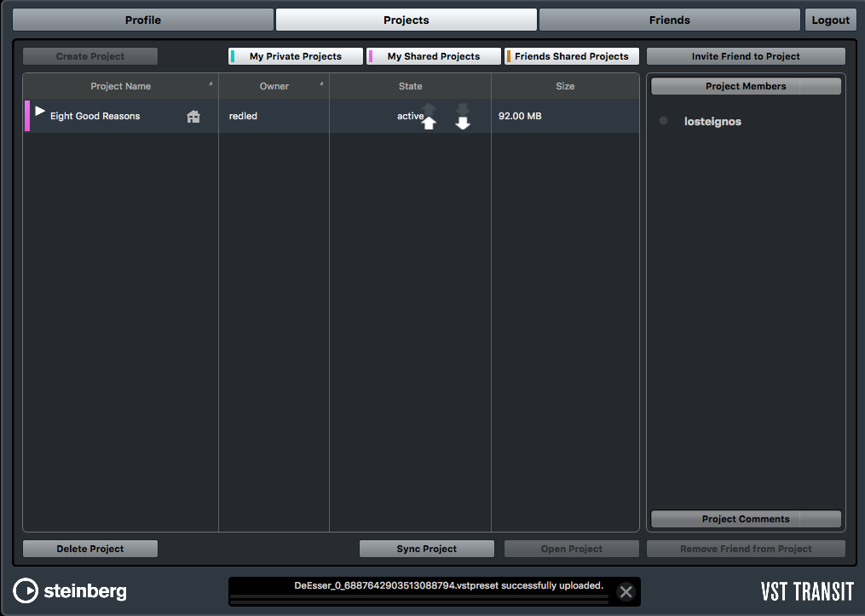Click the Steinberg logo

(x=70, y=590)
